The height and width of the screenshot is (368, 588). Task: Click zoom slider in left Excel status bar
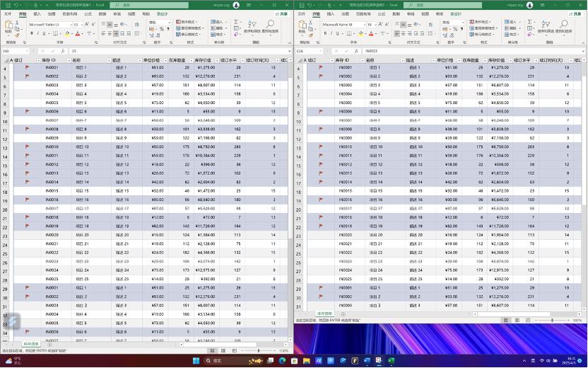tap(259, 351)
